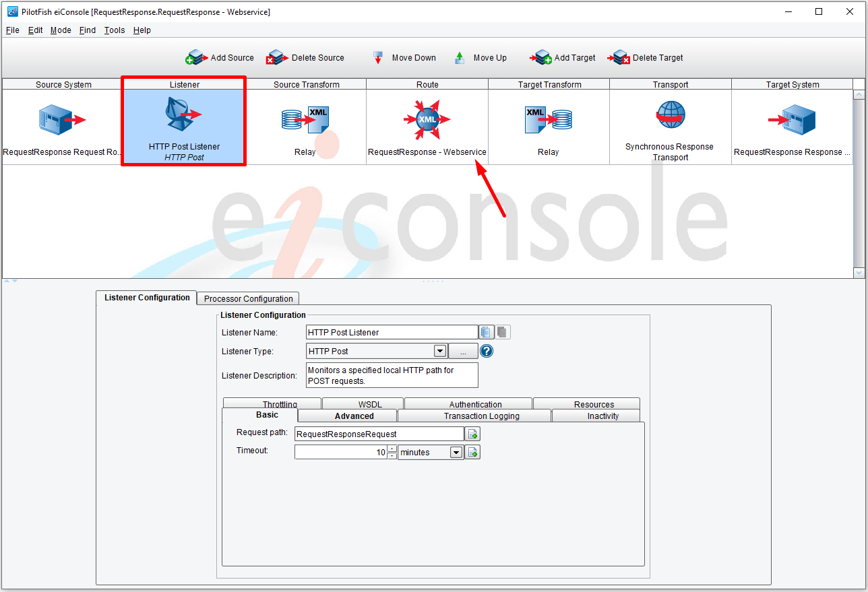
Task: Click the Listener Name input field
Action: click(392, 332)
